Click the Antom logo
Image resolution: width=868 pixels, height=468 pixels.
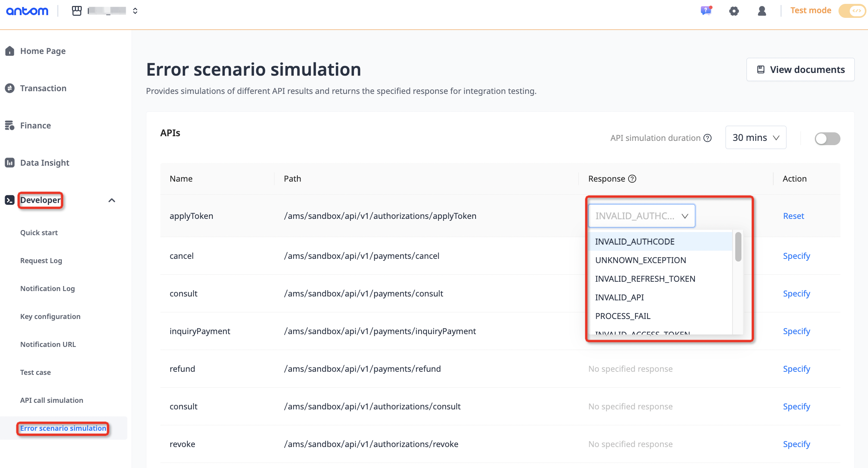(x=27, y=11)
